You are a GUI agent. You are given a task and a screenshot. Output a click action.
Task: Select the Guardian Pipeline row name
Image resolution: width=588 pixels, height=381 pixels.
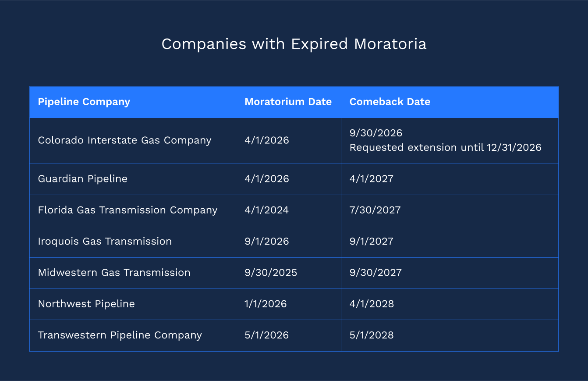(83, 179)
